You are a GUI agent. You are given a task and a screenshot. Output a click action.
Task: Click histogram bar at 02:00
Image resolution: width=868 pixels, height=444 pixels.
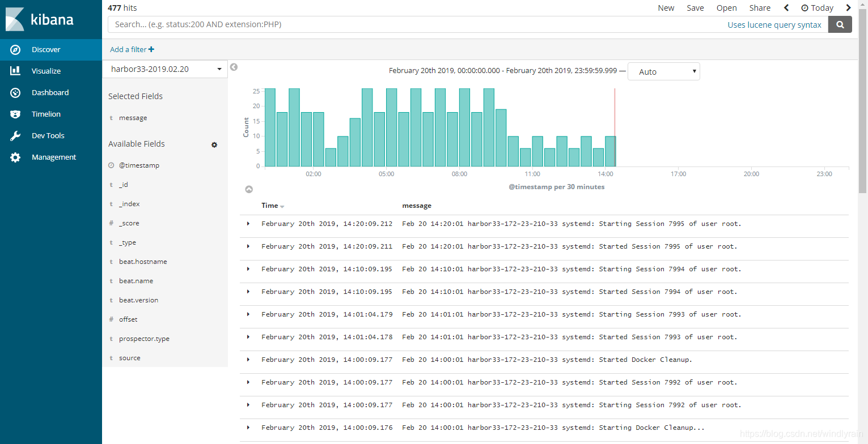[x=319, y=139]
